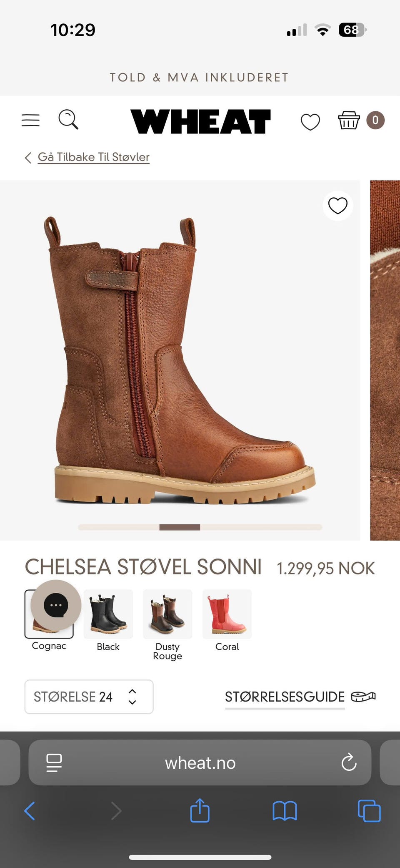This screenshot has width=400, height=868.
Task: Open the hamburger menu
Action: coord(30,120)
